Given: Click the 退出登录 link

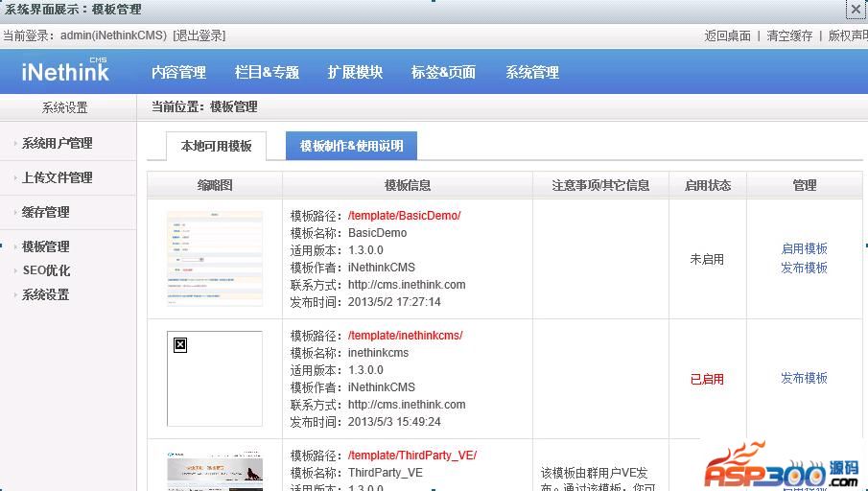Looking at the screenshot, I should pos(199,36).
